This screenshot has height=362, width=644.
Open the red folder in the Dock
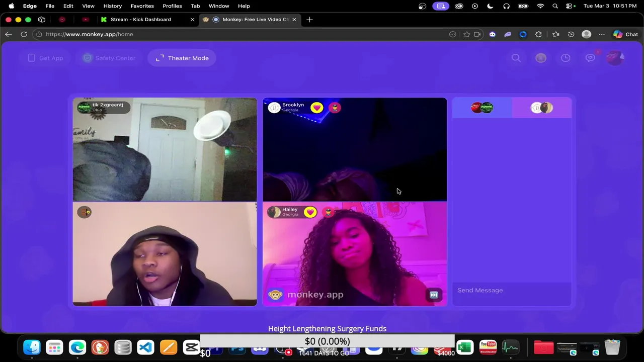click(543, 347)
